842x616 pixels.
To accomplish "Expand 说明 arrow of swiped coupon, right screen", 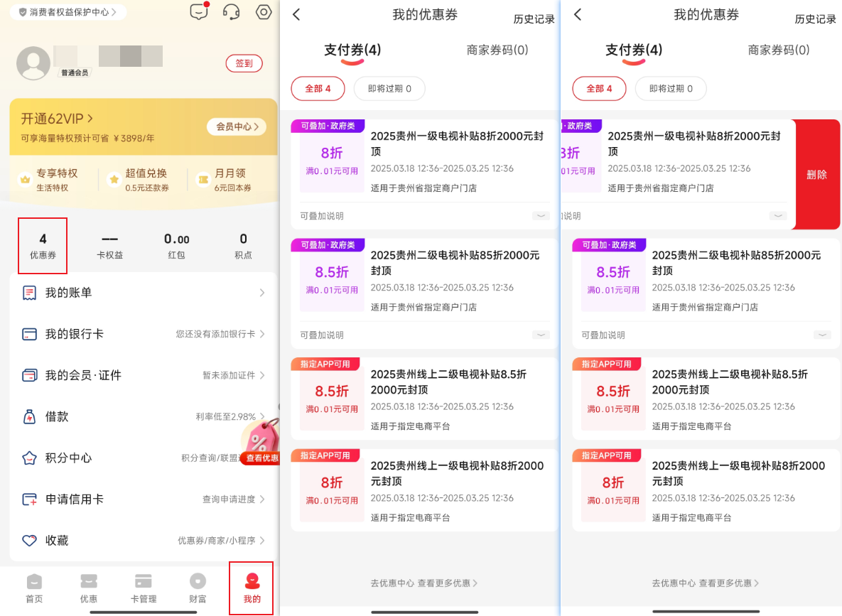I will 778,216.
